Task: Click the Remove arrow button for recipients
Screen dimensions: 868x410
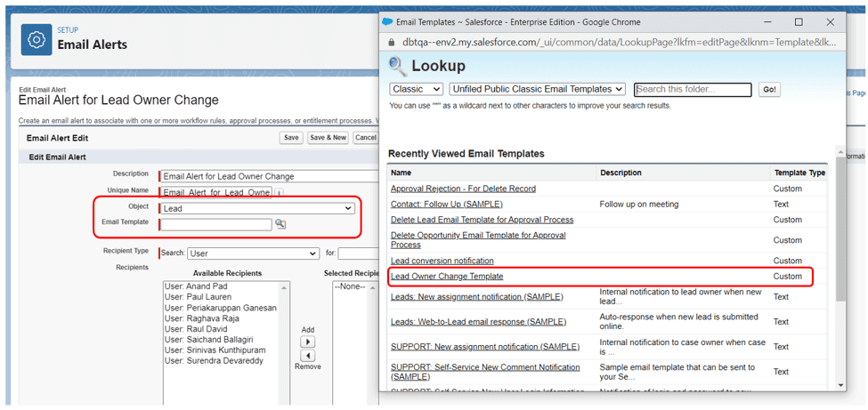Action: pos(308,356)
